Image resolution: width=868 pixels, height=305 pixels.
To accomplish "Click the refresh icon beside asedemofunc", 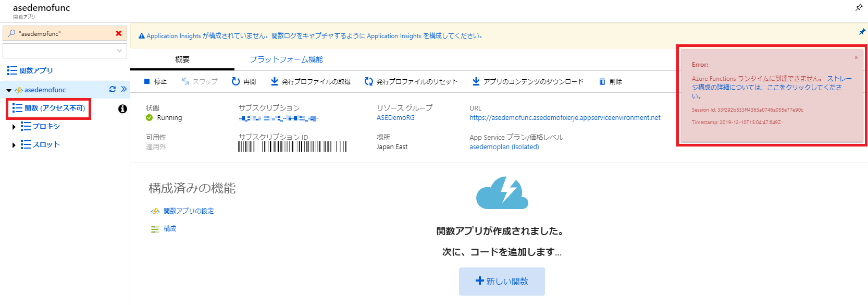I will click(x=112, y=89).
